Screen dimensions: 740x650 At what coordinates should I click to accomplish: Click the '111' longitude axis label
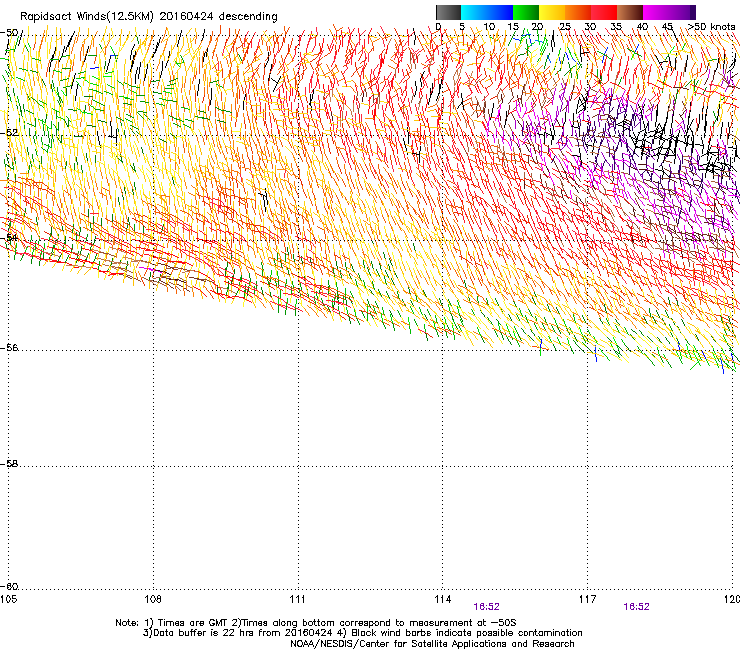pyautogui.click(x=298, y=599)
